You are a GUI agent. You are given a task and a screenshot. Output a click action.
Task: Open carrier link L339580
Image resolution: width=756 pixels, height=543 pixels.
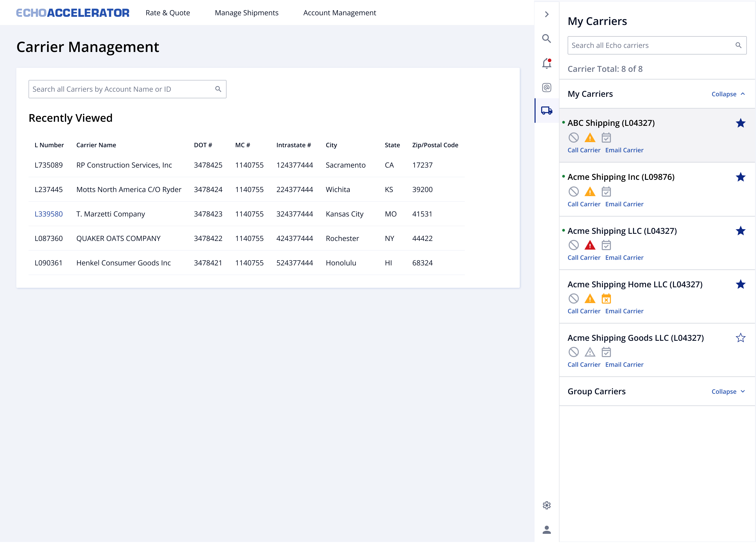[49, 214]
